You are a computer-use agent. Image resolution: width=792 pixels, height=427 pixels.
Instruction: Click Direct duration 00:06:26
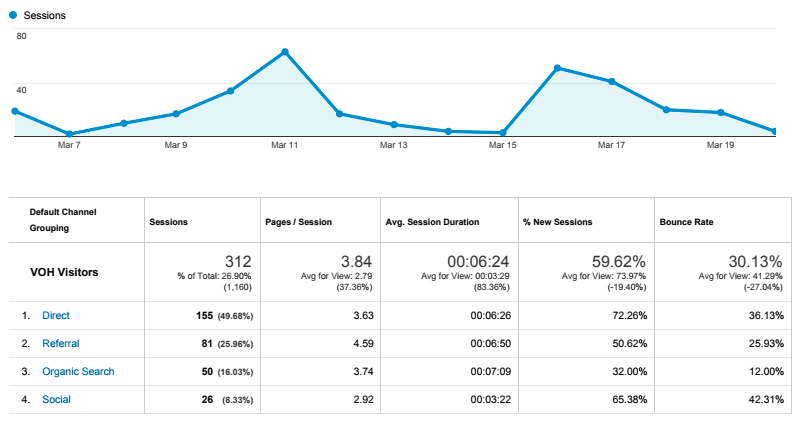(x=490, y=315)
